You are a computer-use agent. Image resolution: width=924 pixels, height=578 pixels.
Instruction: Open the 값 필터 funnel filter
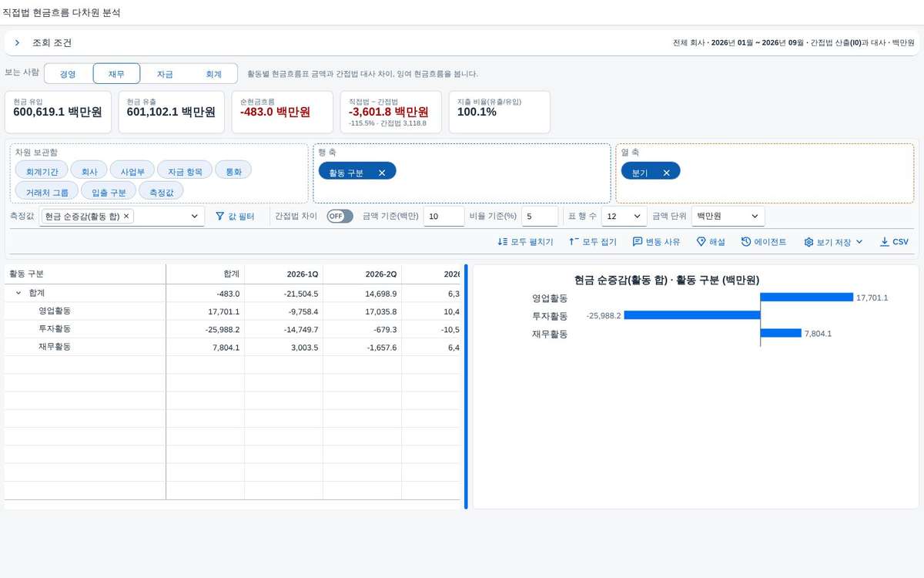(x=235, y=217)
